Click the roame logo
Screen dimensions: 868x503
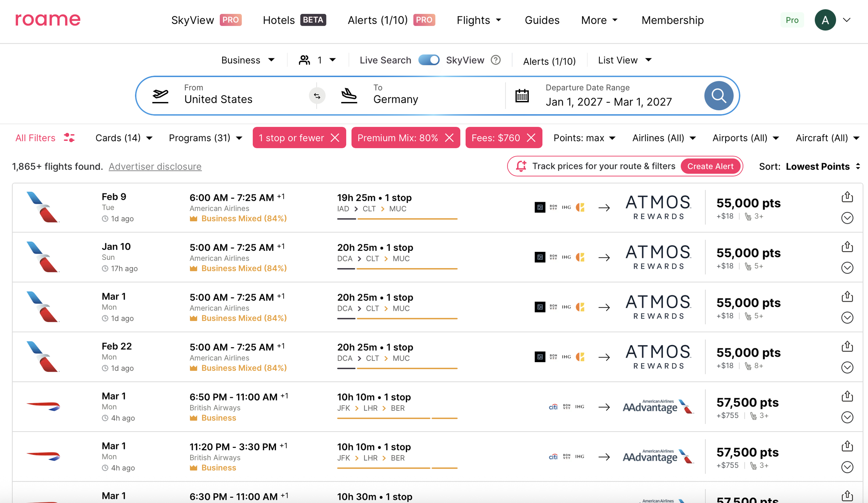48,20
